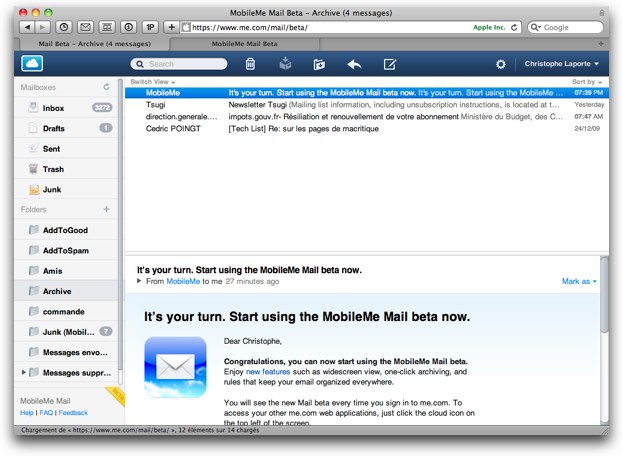Click the Safari forward arrow button
This screenshot has width=622, height=456.
42,27
